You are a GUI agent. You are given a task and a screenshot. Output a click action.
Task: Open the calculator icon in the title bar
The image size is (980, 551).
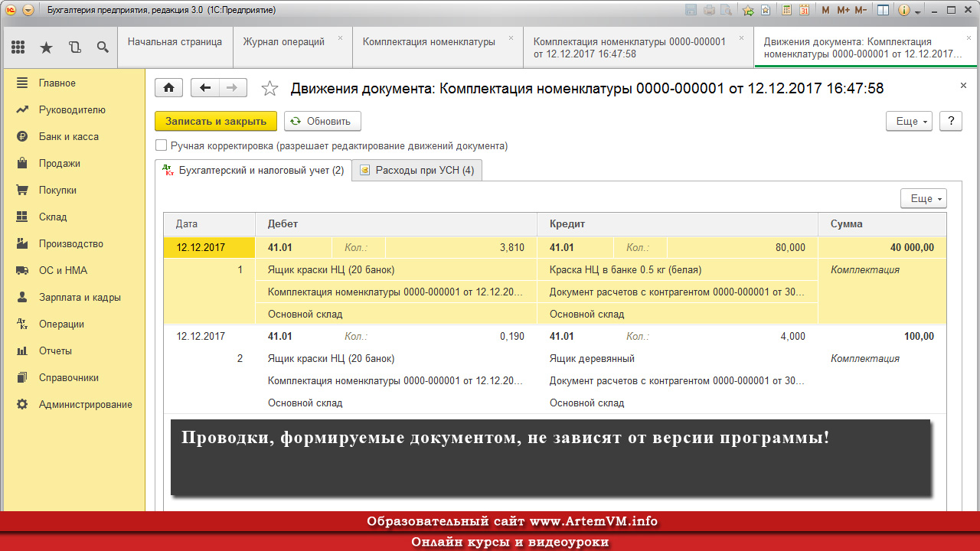pyautogui.click(x=786, y=10)
